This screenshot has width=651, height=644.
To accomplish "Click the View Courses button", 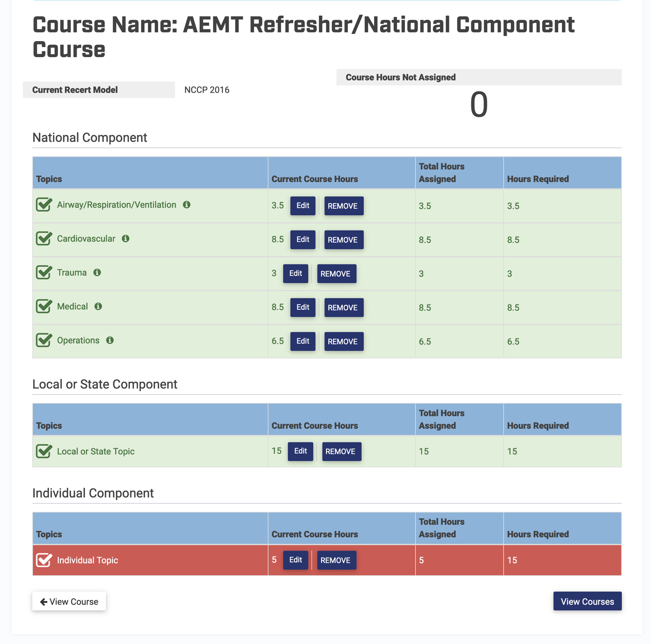I will [587, 601].
